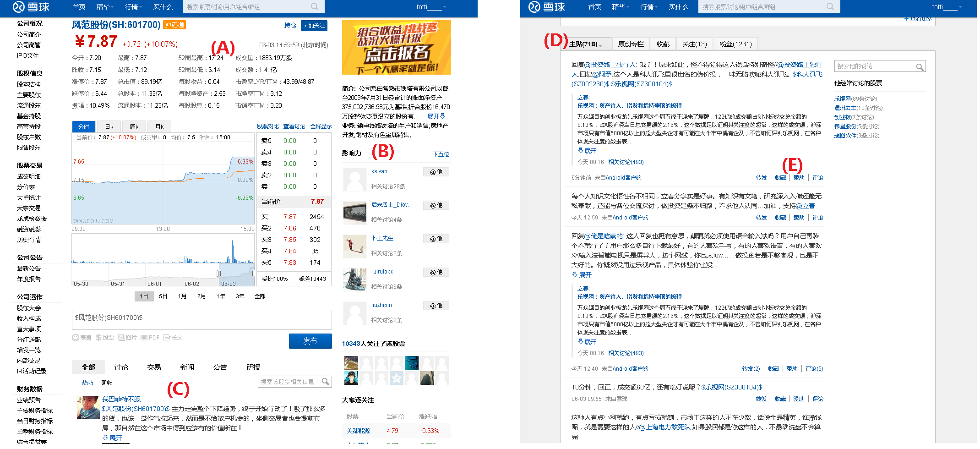The image size is (980, 449).
Task: Click magnifier in 搜索该股票相关信息 box
Action: tap(325, 382)
